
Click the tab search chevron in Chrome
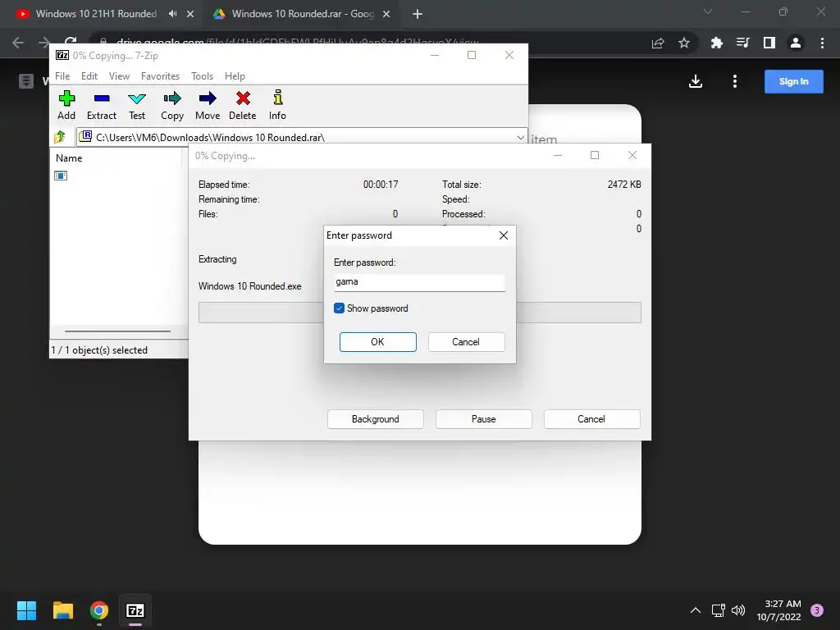(708, 11)
